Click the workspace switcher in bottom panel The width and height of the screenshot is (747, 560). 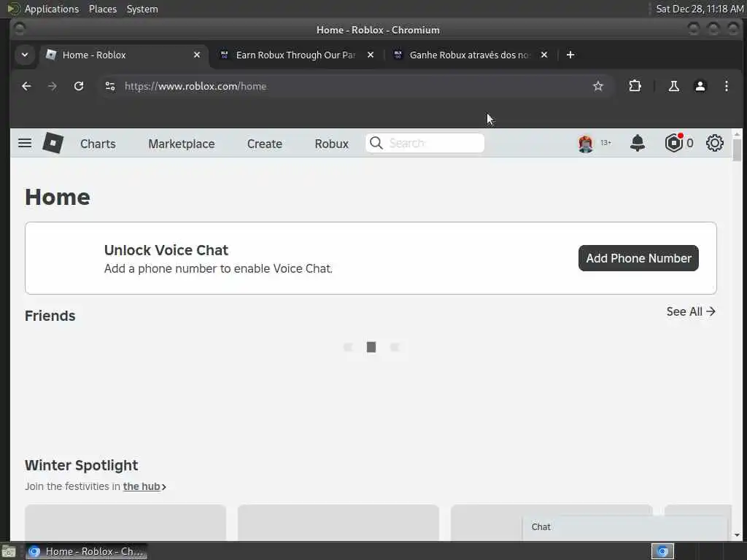[662, 551]
